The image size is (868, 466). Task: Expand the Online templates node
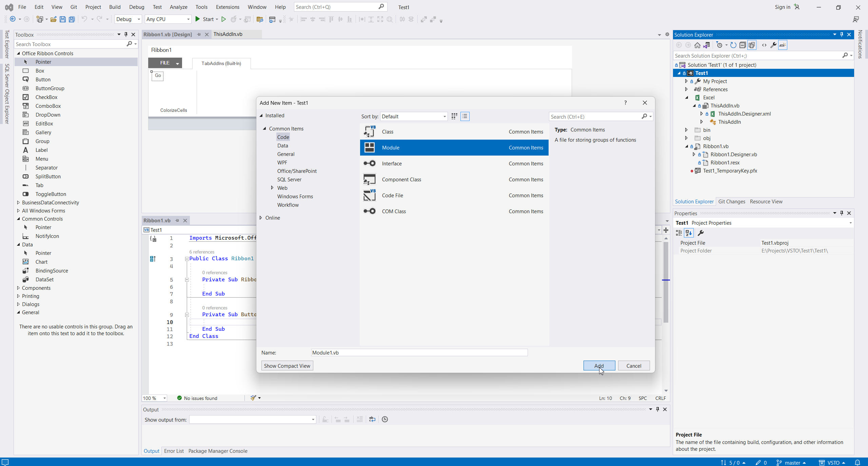pos(261,218)
